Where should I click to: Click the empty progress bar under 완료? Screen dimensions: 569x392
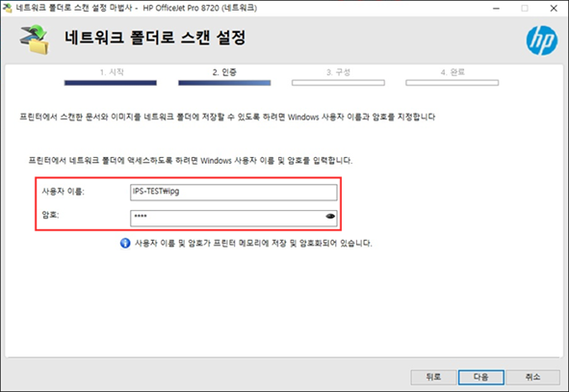tap(453, 83)
